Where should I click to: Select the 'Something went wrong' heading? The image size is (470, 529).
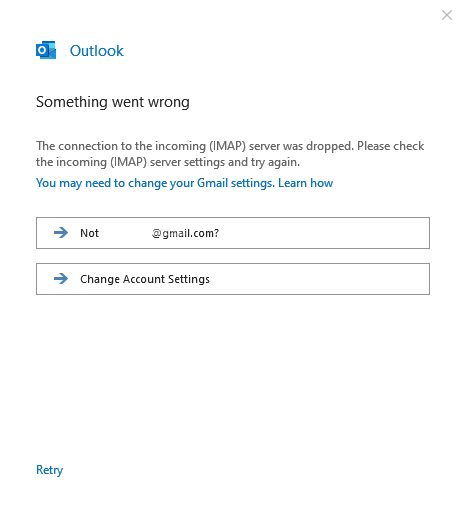[x=113, y=102]
